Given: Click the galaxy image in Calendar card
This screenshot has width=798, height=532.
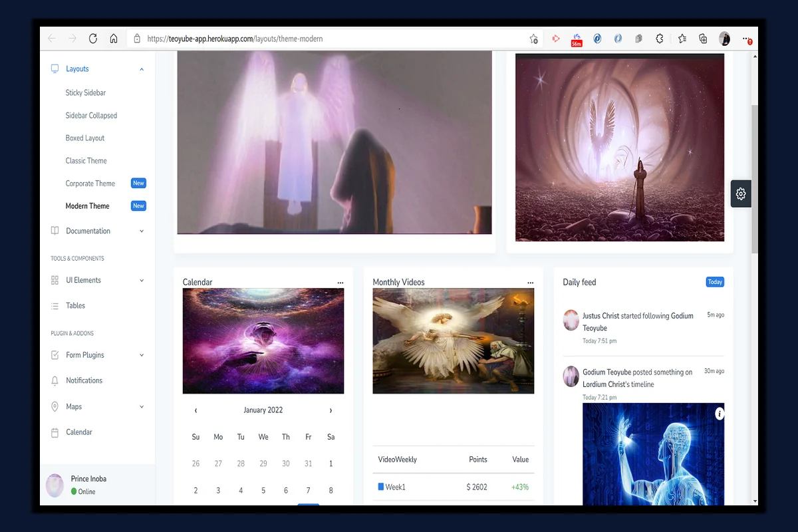Looking at the screenshot, I should pos(263,340).
